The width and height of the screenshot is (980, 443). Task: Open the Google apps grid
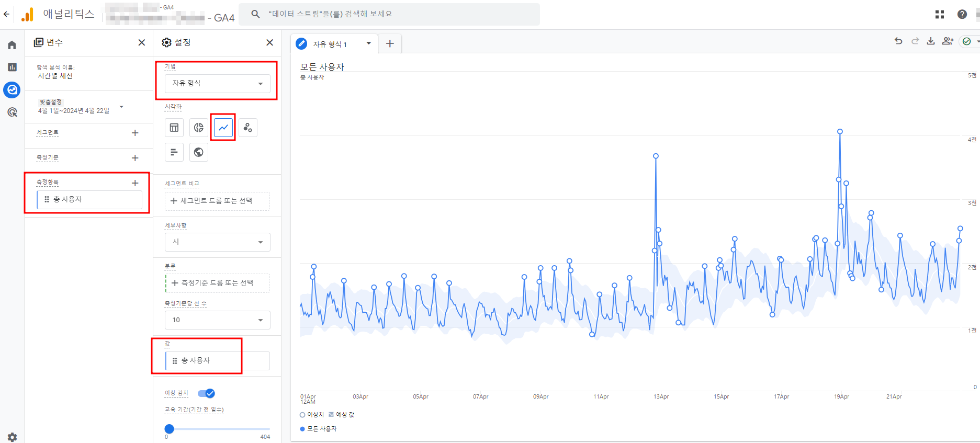[x=940, y=14]
